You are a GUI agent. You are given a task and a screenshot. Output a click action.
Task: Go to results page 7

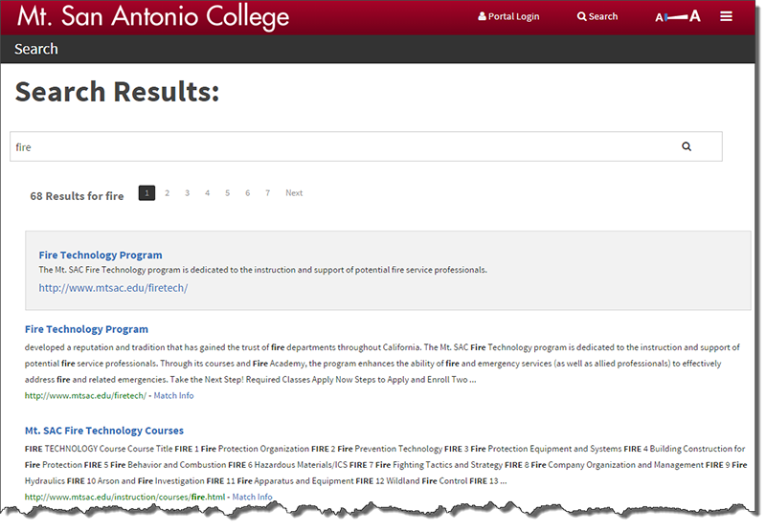[x=268, y=192]
